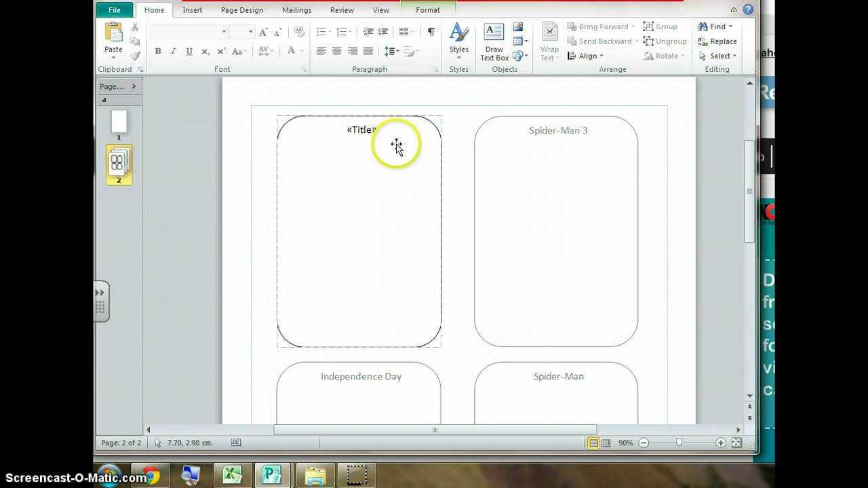Switch to the View tab
868x488 pixels.
pyautogui.click(x=381, y=10)
